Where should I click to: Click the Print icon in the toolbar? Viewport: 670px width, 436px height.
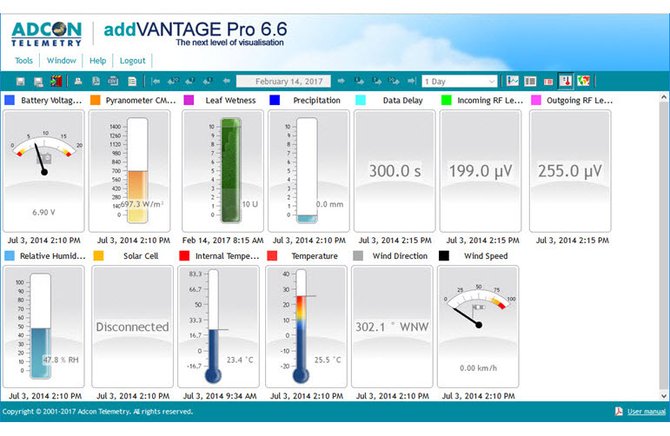(78, 81)
